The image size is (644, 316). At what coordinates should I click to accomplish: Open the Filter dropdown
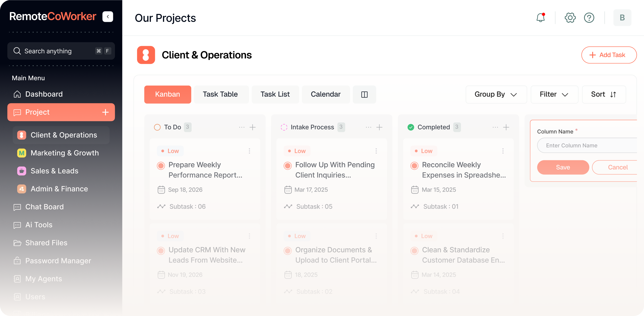(x=554, y=94)
